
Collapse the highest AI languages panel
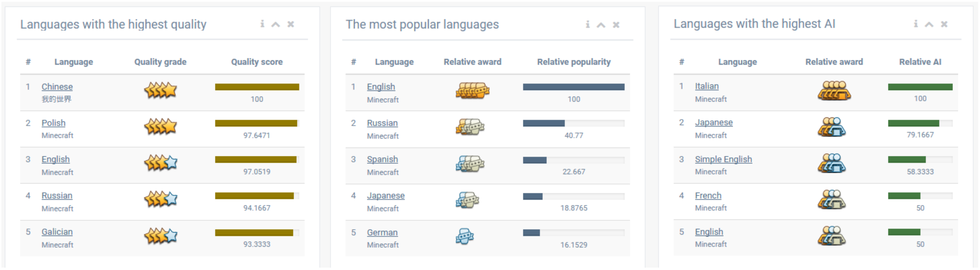[929, 24]
